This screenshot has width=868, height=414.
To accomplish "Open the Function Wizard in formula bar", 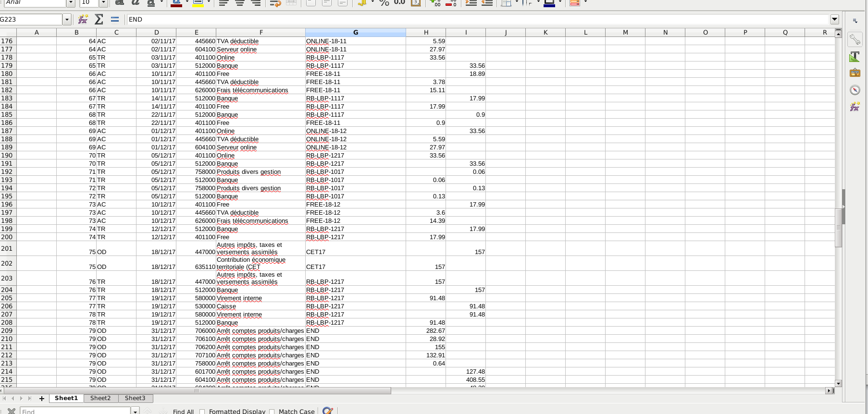I will [x=83, y=19].
